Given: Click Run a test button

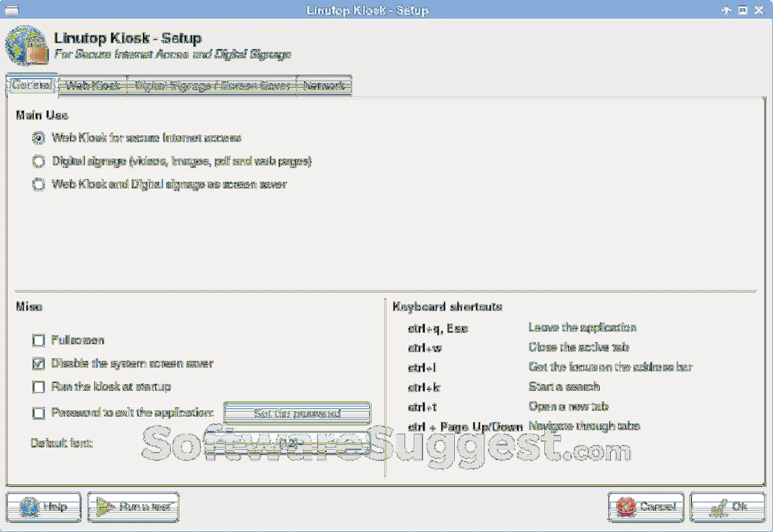Looking at the screenshot, I should 133,507.
